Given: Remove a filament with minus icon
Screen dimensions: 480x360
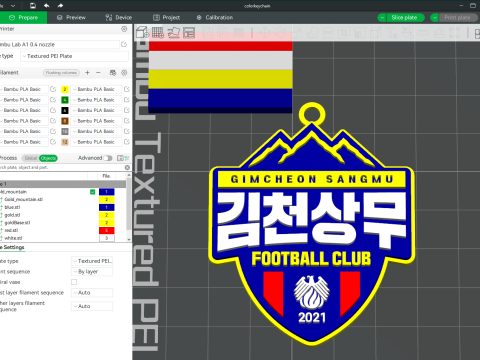Looking at the screenshot, I should point(98,73).
